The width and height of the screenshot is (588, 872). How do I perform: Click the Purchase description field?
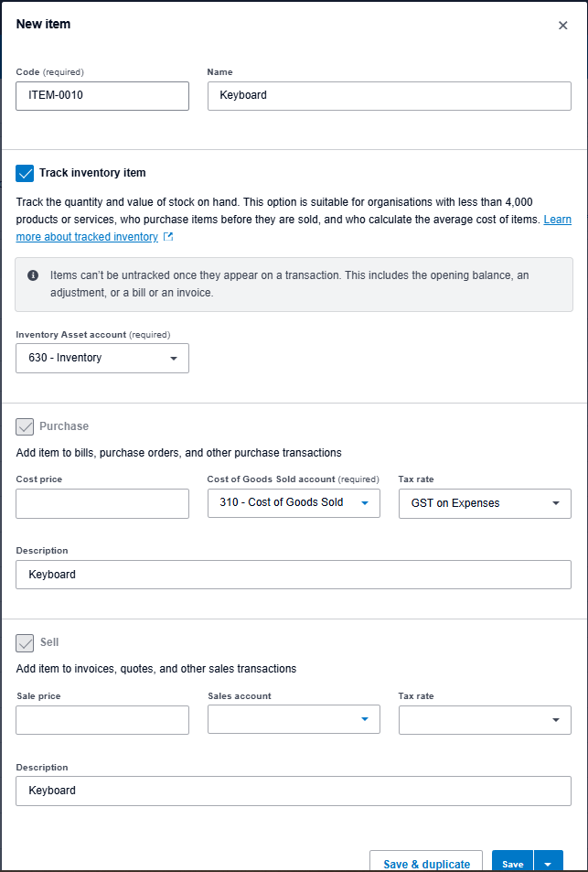pyautogui.click(x=294, y=575)
